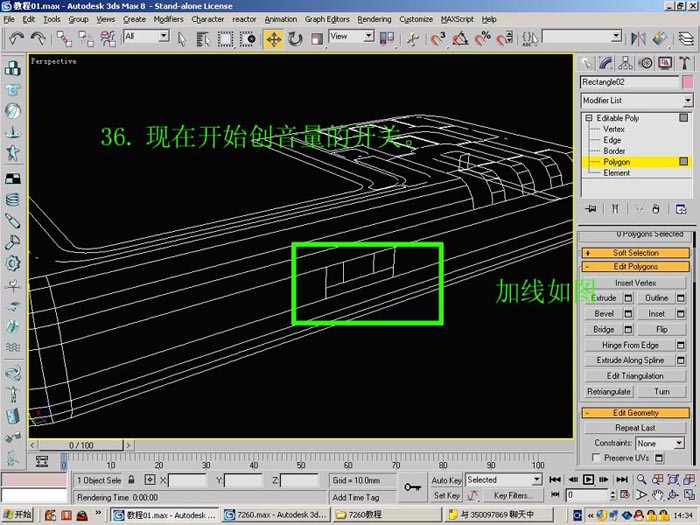This screenshot has height=525, width=700.
Task: Click Pin Stack icon
Action: tap(591, 209)
